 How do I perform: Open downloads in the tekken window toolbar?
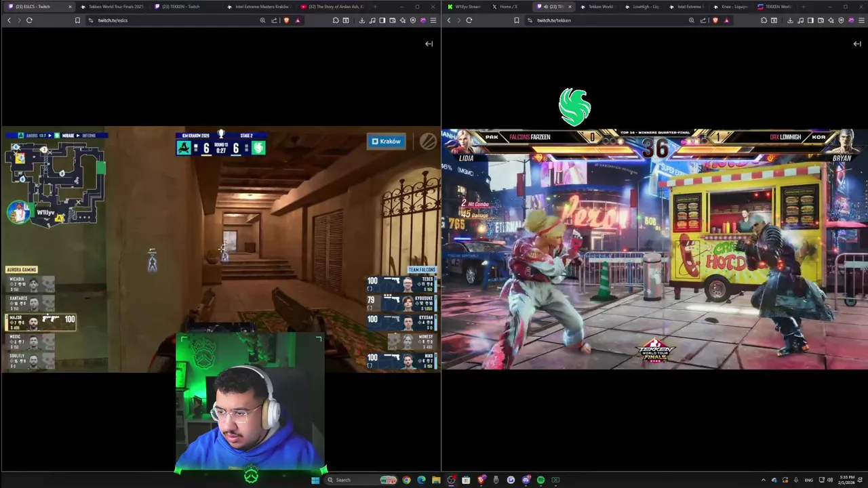[x=790, y=20]
